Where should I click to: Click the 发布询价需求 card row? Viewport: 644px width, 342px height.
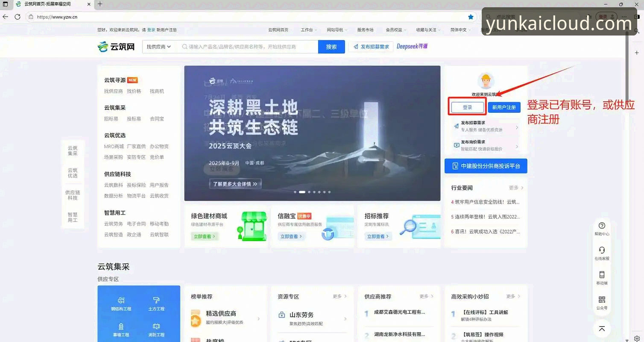[x=486, y=145]
